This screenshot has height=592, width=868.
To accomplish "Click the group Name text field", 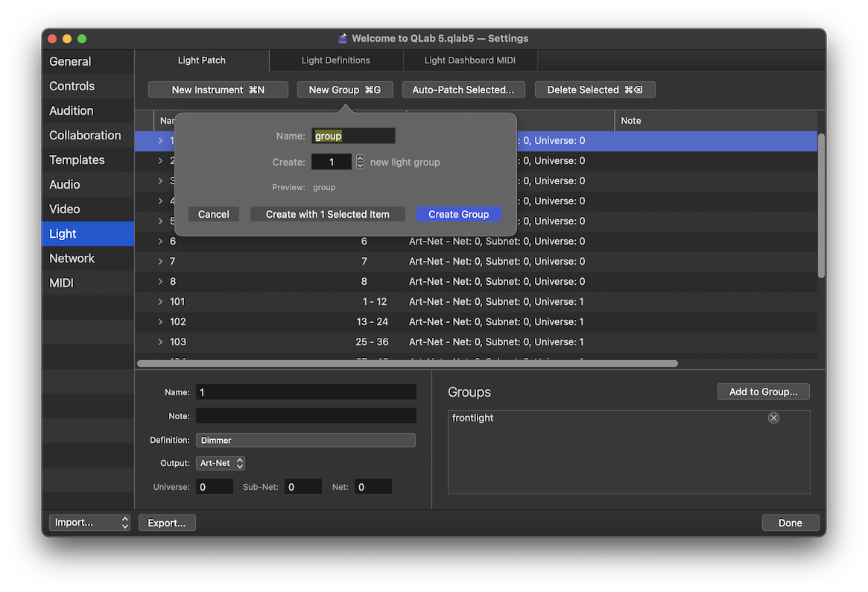I will coord(352,136).
